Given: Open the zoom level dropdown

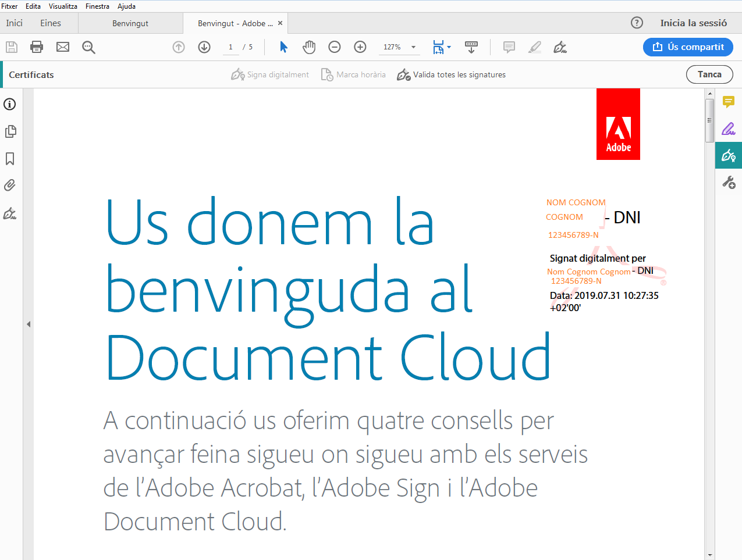Looking at the screenshot, I should pyautogui.click(x=414, y=47).
